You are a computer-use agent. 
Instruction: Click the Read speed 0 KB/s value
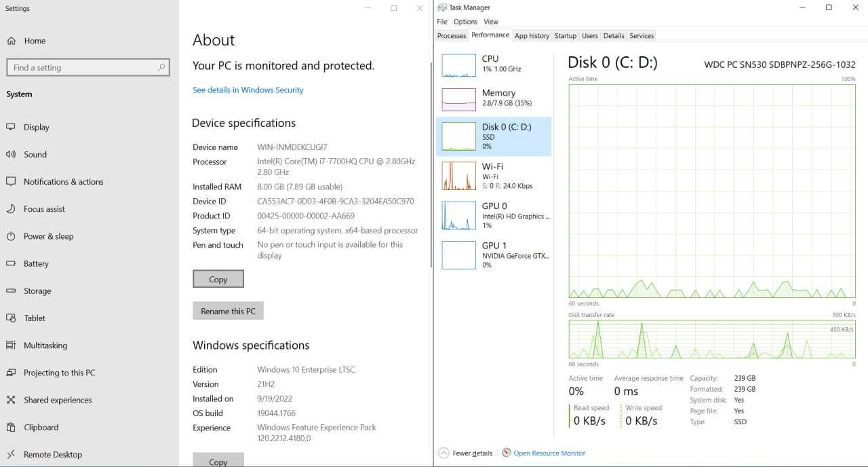click(590, 421)
